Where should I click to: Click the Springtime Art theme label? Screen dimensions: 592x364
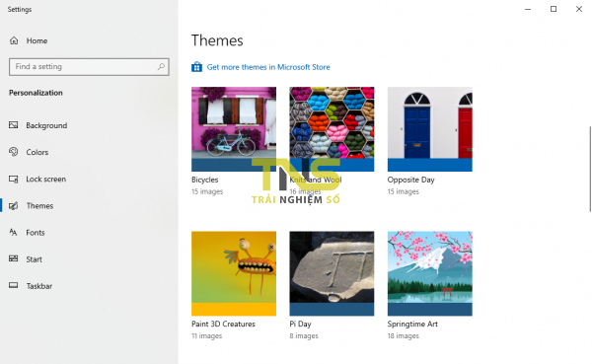pos(412,324)
